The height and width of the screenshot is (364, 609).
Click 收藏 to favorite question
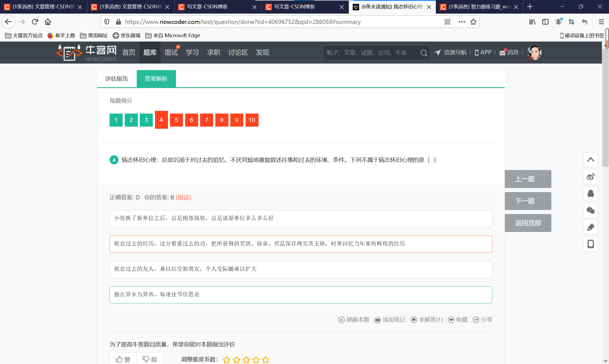click(x=458, y=320)
